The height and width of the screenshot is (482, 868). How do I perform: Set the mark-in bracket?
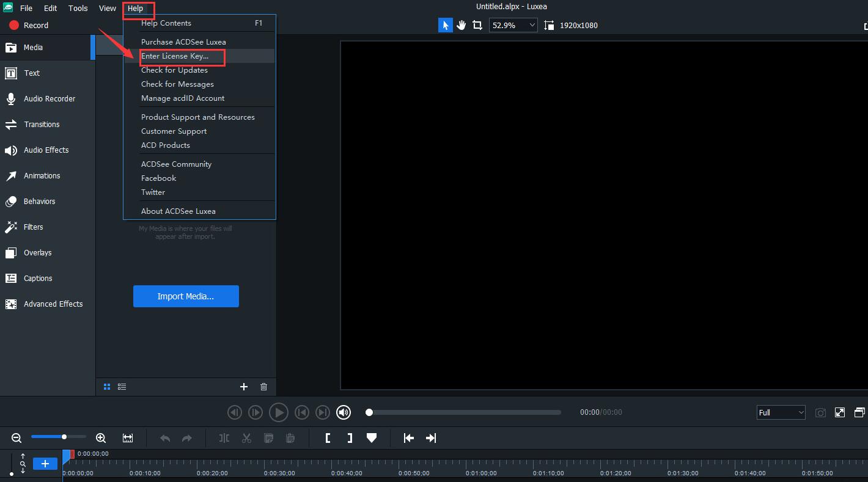tap(328, 437)
